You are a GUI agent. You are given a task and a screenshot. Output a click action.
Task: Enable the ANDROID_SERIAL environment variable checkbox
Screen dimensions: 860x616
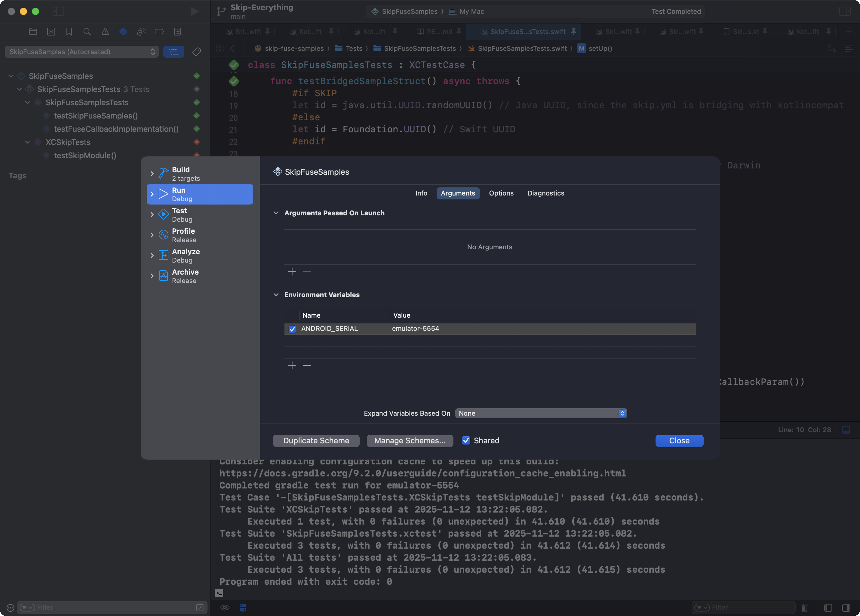[x=292, y=329]
